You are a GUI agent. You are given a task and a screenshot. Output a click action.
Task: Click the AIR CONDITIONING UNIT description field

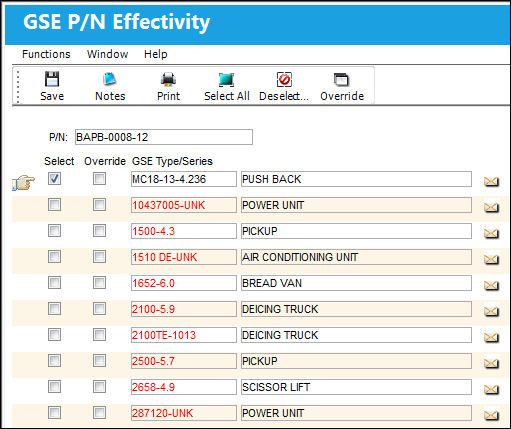click(356, 257)
